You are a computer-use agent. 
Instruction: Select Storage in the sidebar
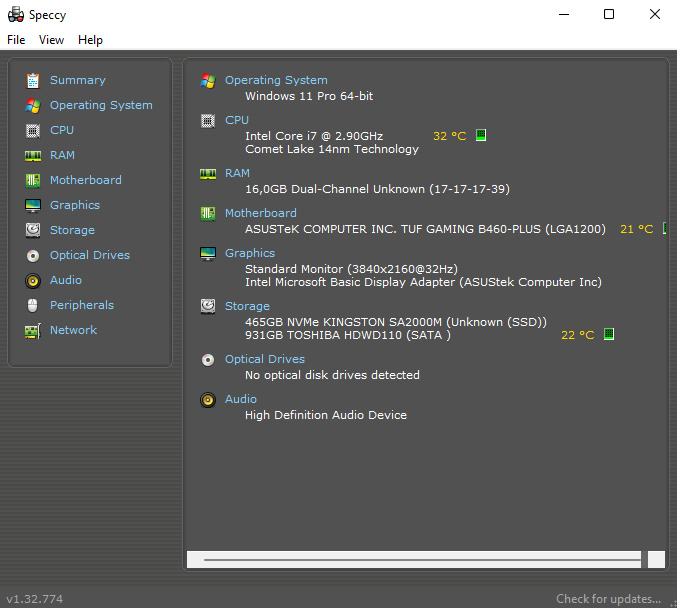[72, 230]
